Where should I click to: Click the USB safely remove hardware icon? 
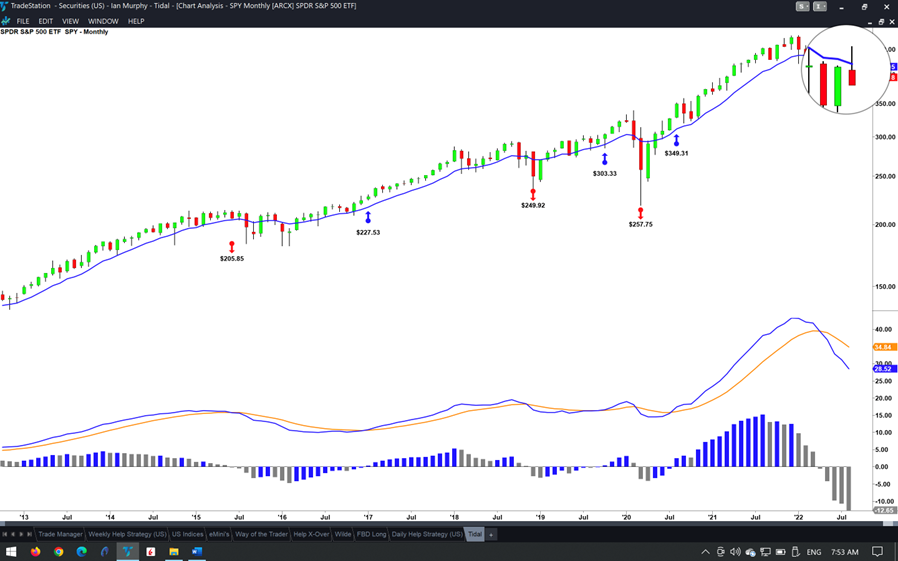point(795,552)
